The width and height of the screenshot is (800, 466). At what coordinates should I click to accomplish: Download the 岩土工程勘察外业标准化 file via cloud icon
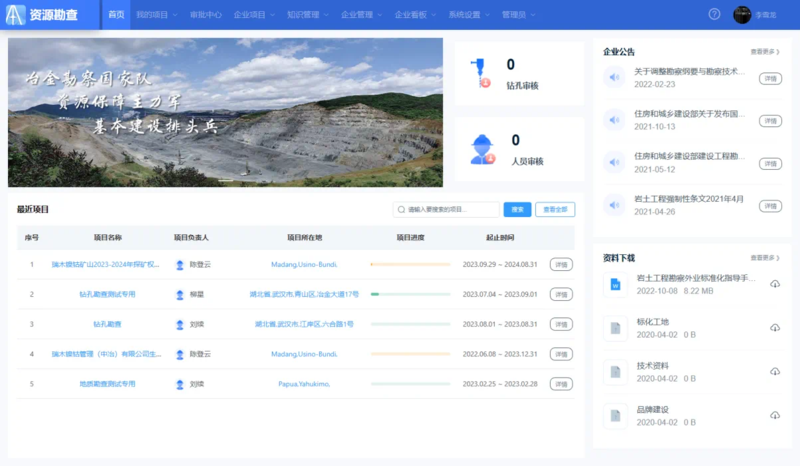(775, 284)
